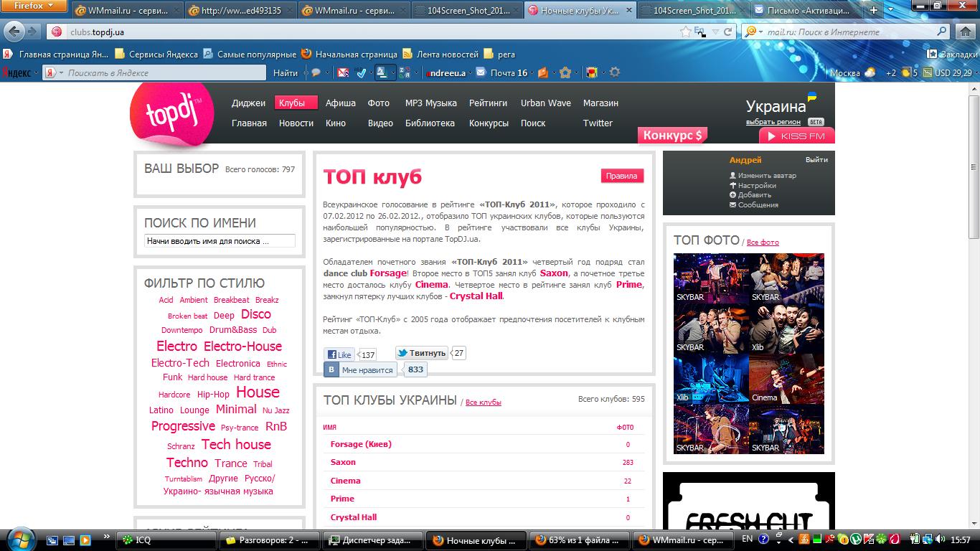Open the Yandex toolbar settings gear
This screenshot has height=551, width=980.
(614, 72)
